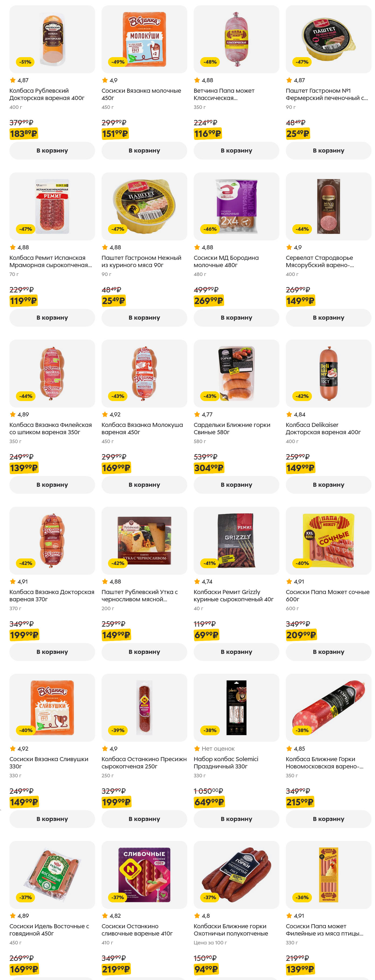Image resolution: width=375 pixels, height=980 pixels.
Task: Add Набор колбас Solemici to cart
Action: tap(236, 819)
